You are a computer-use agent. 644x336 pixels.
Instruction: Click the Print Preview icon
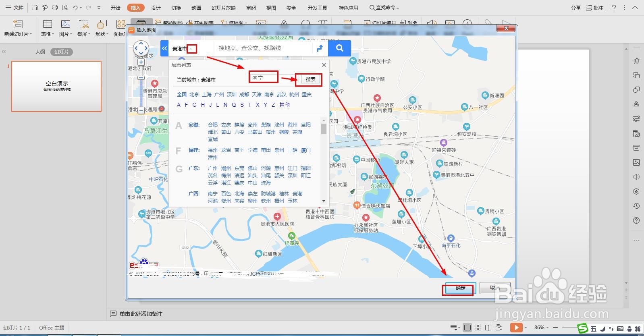click(65, 8)
